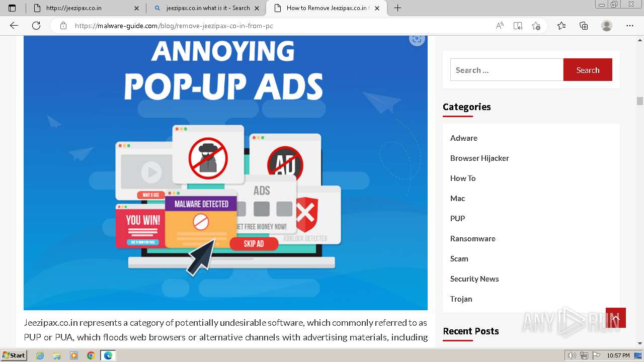
Task: Open a new browser tab
Action: (397, 8)
